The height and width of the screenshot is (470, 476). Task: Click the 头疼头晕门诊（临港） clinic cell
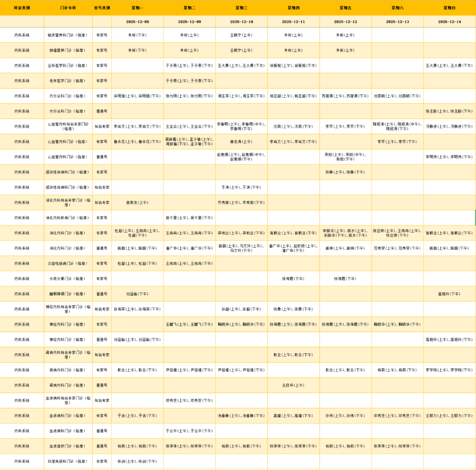coord(68,278)
